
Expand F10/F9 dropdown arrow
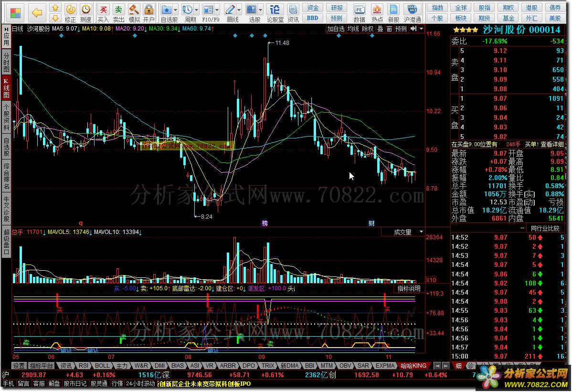217,10
